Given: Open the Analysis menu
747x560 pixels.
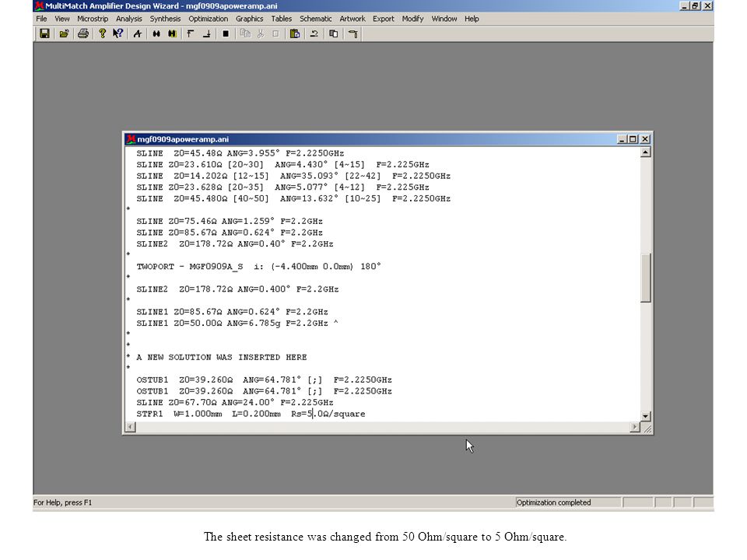Looking at the screenshot, I should click(x=129, y=19).
